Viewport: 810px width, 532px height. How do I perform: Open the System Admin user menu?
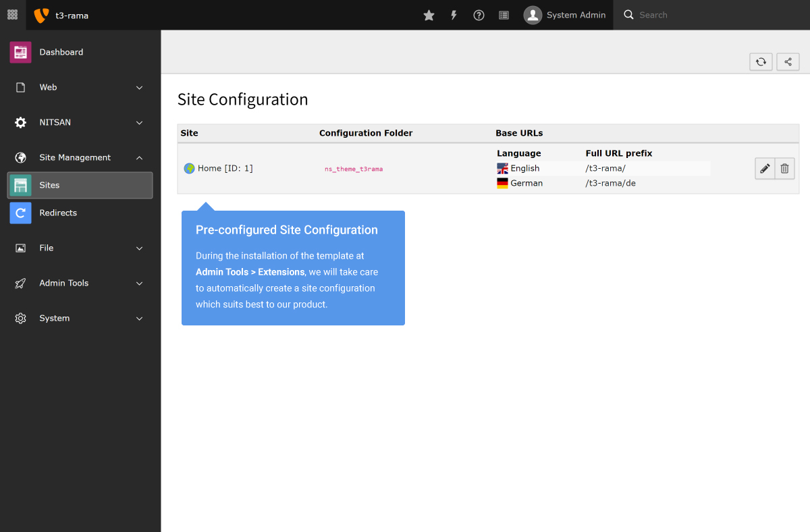point(565,15)
